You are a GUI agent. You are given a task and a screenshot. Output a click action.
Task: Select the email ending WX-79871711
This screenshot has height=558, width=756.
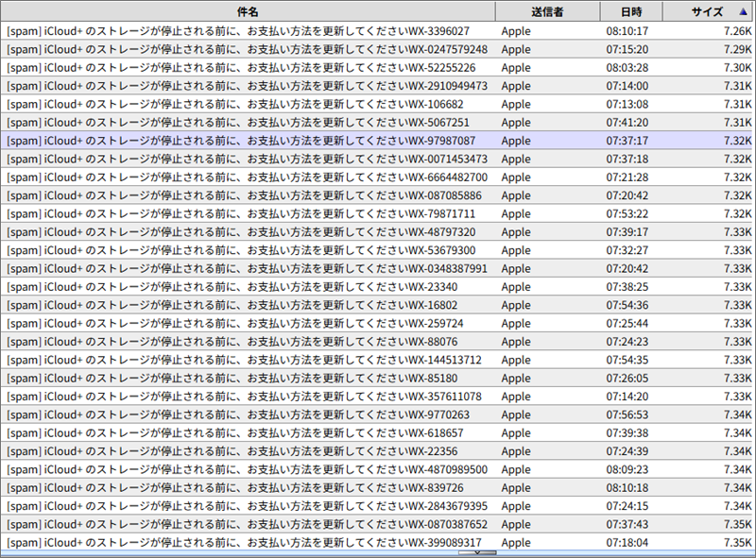point(378,213)
